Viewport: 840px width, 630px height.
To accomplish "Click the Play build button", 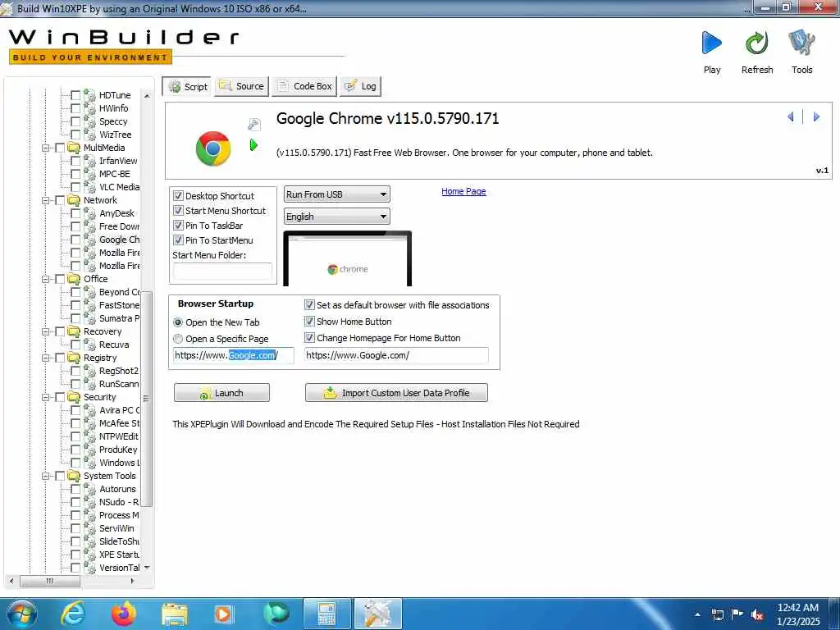I will coord(711,43).
